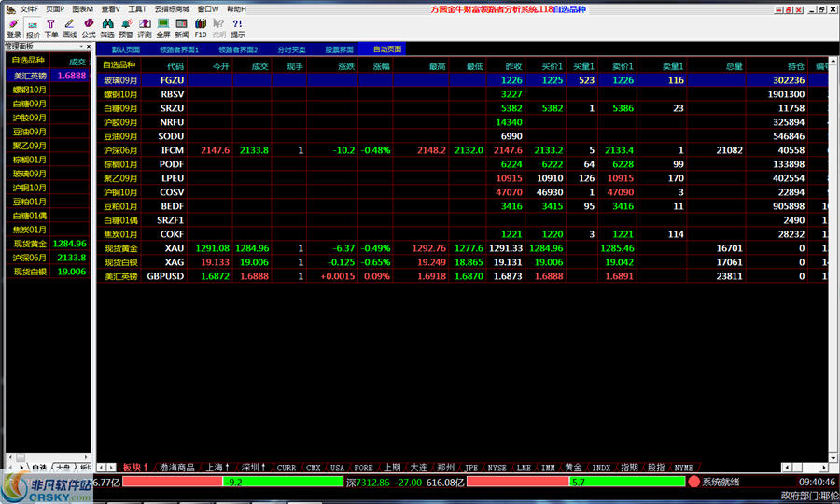840x504 pixels.
Task: Open the 工具T menu
Action: click(x=137, y=8)
